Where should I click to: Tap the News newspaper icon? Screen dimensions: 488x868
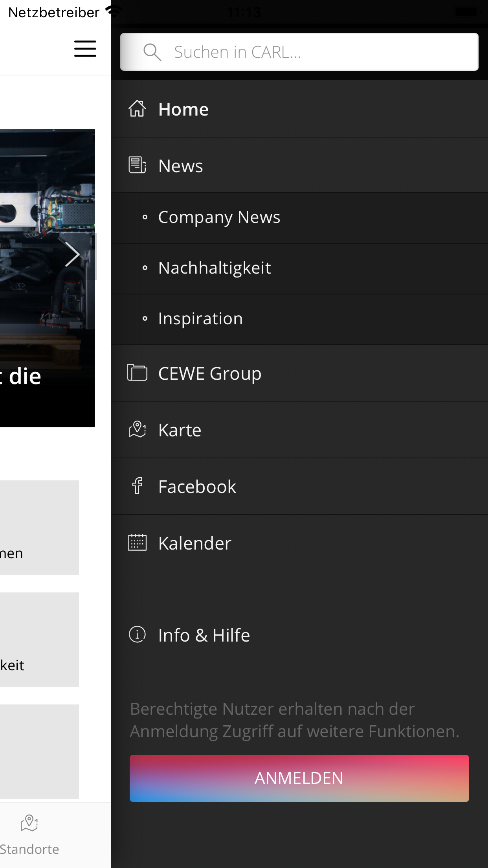137,165
